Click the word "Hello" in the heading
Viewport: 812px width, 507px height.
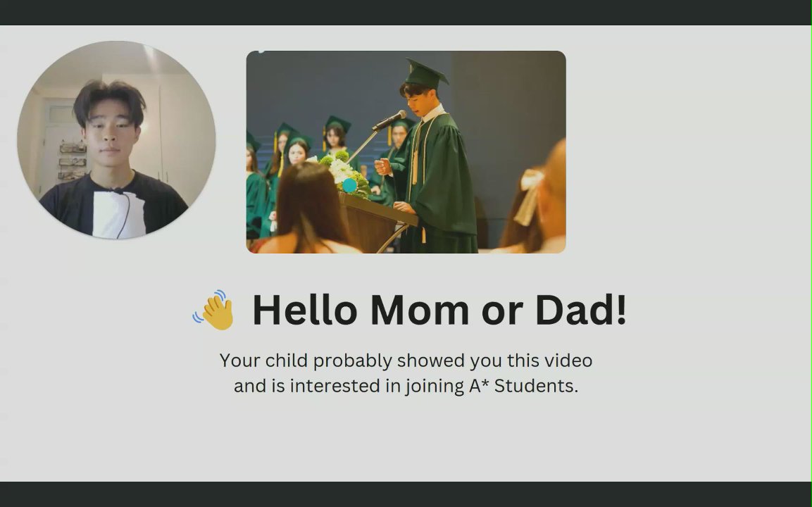[304, 310]
